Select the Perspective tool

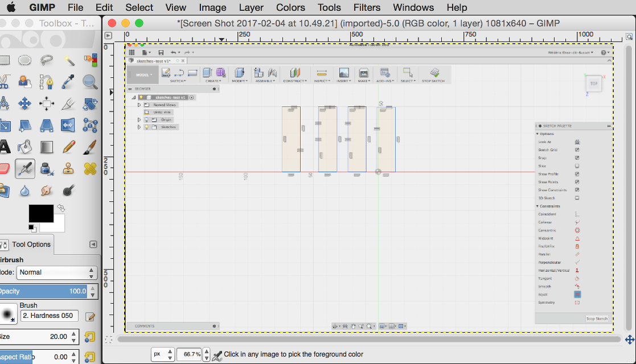click(47, 125)
